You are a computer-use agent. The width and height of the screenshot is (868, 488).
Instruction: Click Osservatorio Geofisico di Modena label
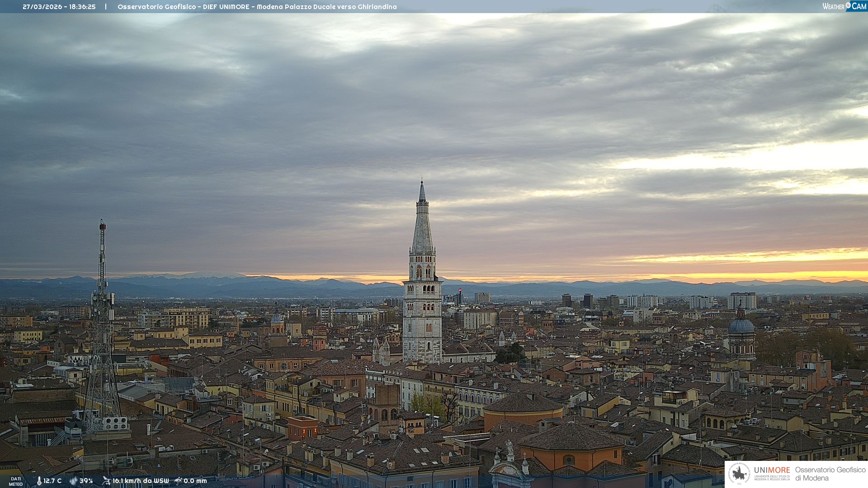coord(830,474)
